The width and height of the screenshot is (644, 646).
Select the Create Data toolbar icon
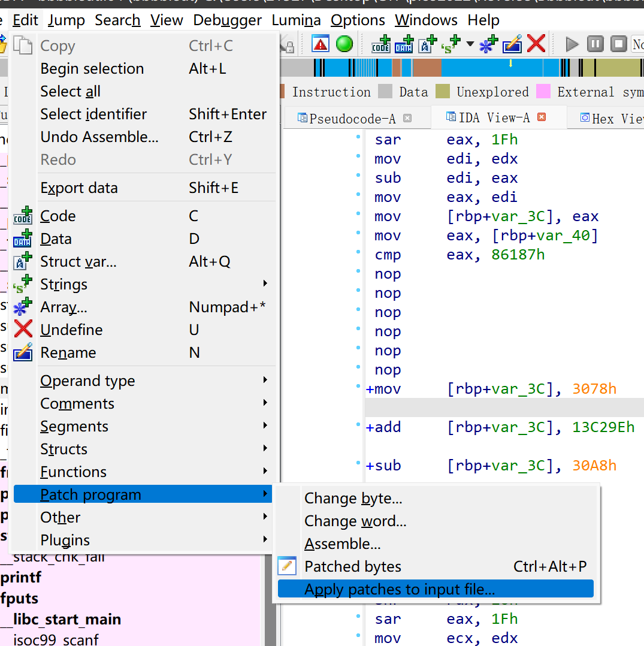pyautogui.click(x=404, y=44)
